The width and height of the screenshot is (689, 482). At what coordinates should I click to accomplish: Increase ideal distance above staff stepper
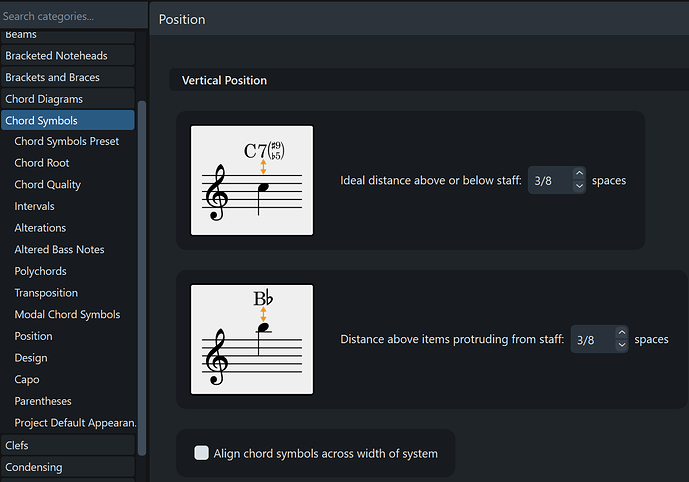[579, 174]
